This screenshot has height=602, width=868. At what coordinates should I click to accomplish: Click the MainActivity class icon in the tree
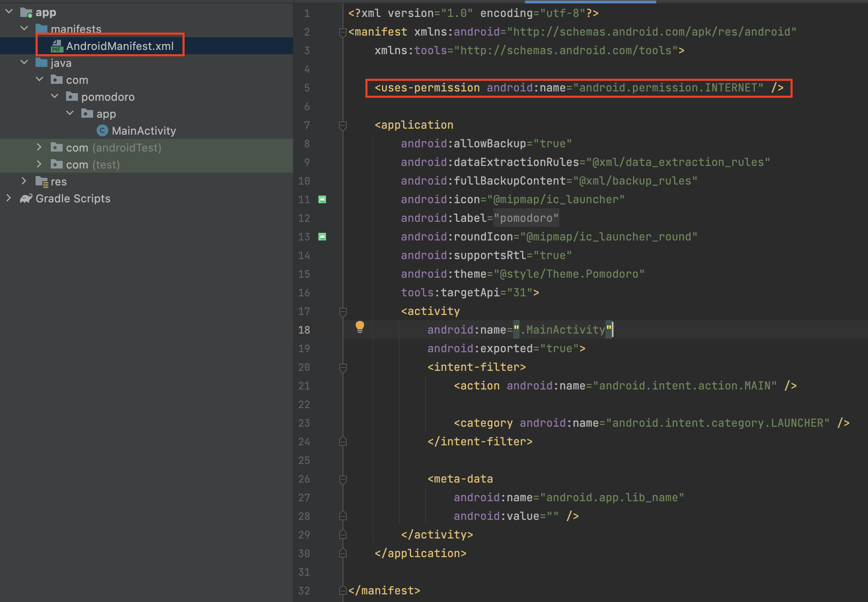(x=102, y=131)
